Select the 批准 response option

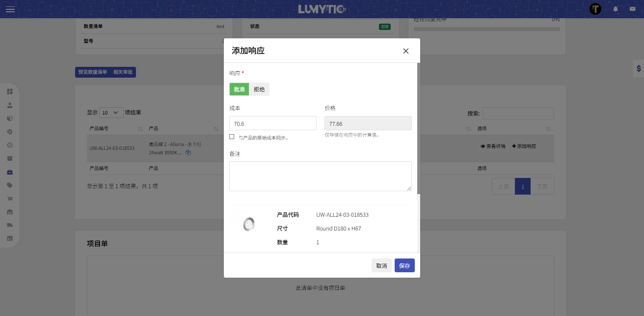click(239, 89)
